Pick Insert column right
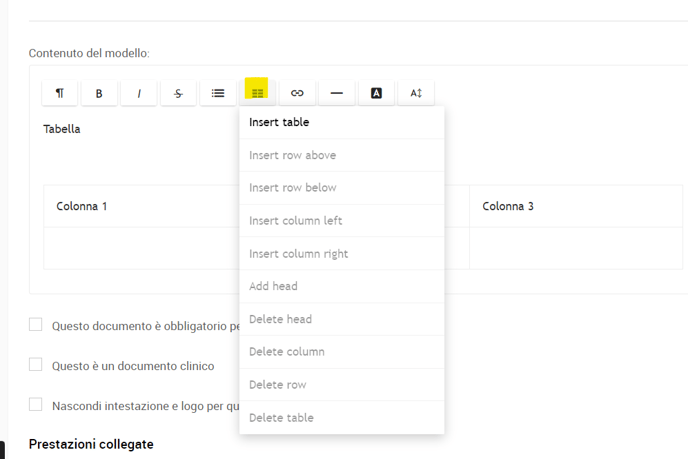Viewport: 688px width, 459px height. tap(342, 254)
